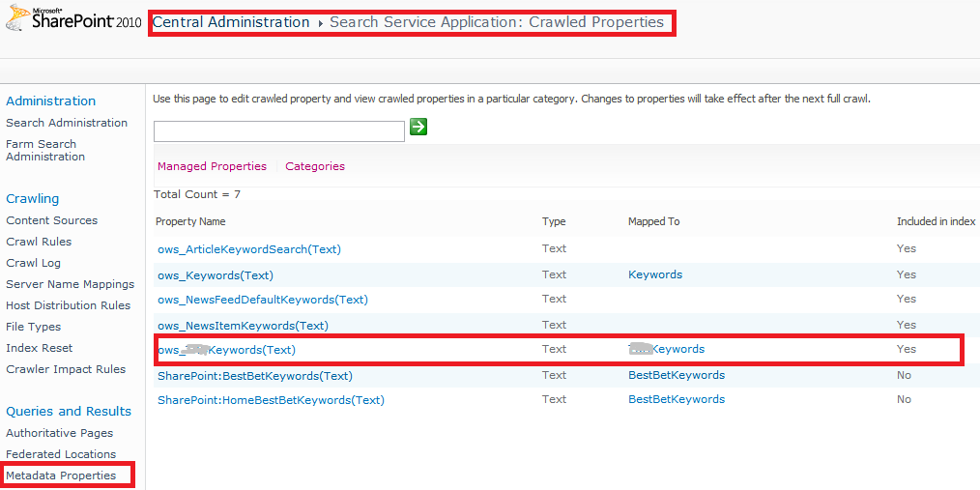Viewport: 980px width, 490px height.
Task: Click the green arrow search button
Action: pos(418,127)
